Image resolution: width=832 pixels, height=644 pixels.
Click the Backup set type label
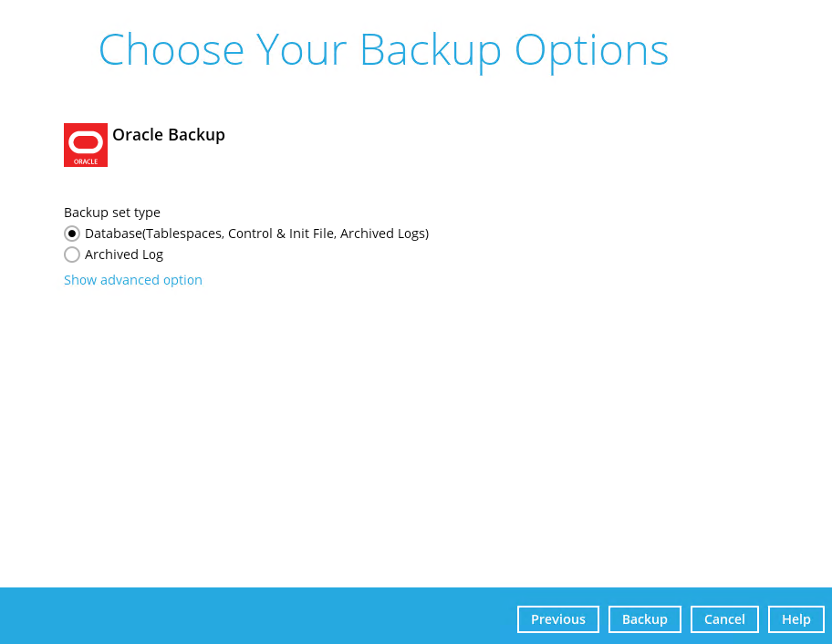pos(112,213)
